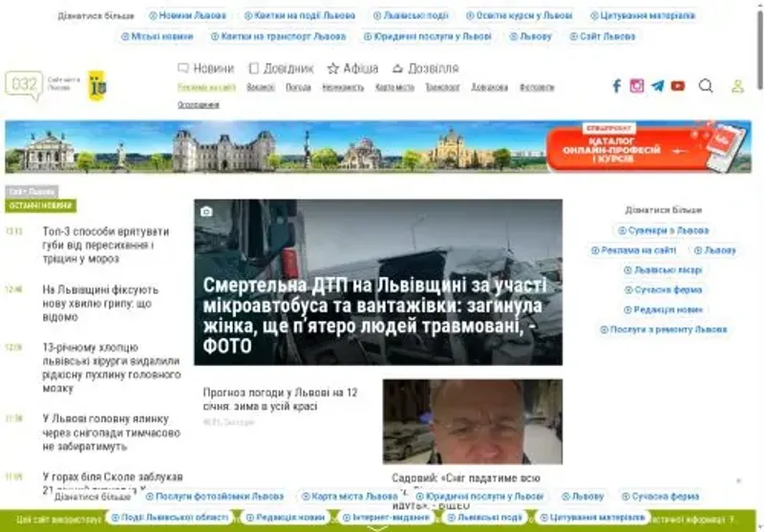Click the Міські новини chip

(x=157, y=36)
